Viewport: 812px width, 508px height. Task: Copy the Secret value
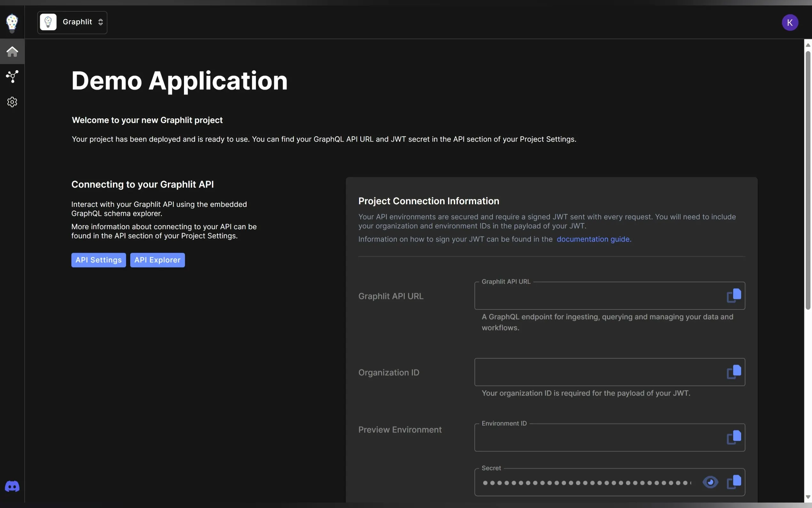(x=734, y=482)
